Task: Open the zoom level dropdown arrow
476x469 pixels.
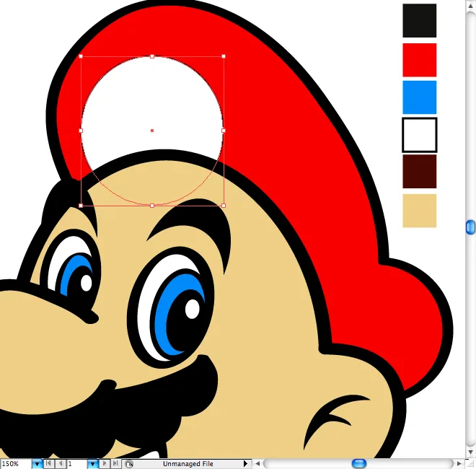Action: click(37, 464)
